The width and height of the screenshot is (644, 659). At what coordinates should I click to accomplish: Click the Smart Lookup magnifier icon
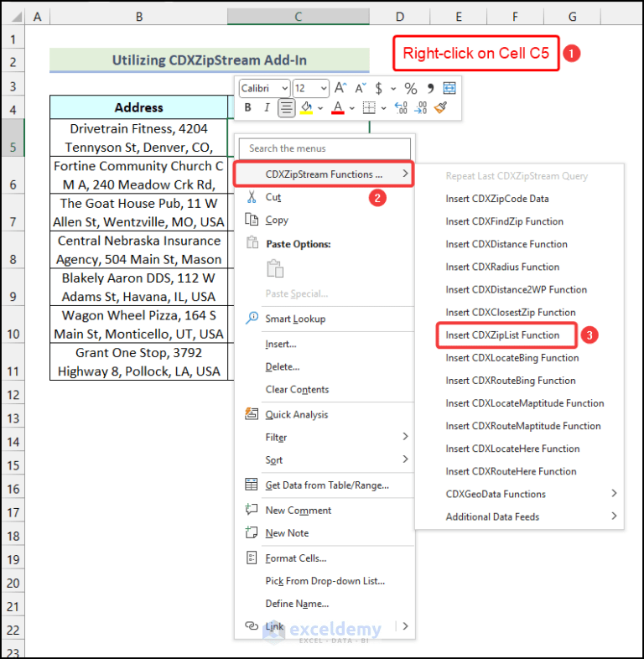tap(252, 318)
